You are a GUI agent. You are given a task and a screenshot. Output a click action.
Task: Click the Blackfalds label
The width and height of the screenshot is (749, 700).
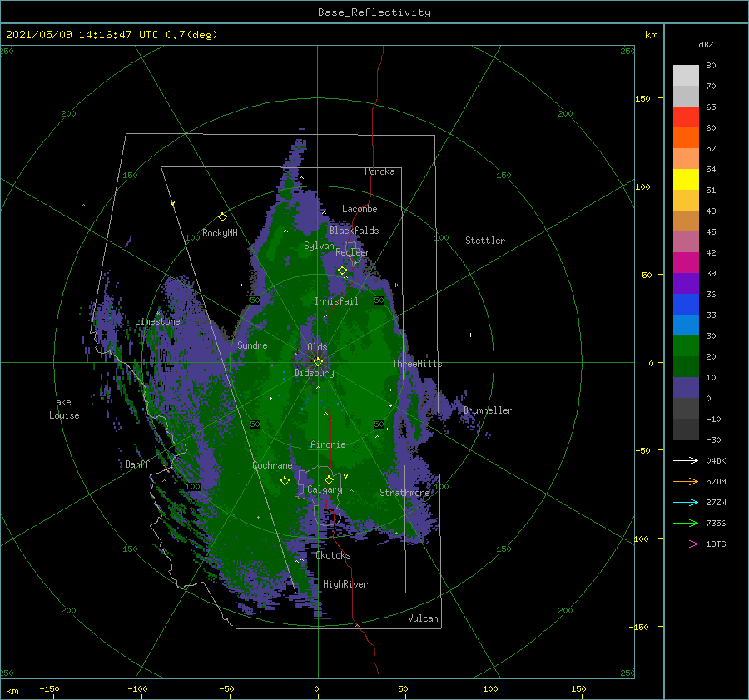pos(354,231)
